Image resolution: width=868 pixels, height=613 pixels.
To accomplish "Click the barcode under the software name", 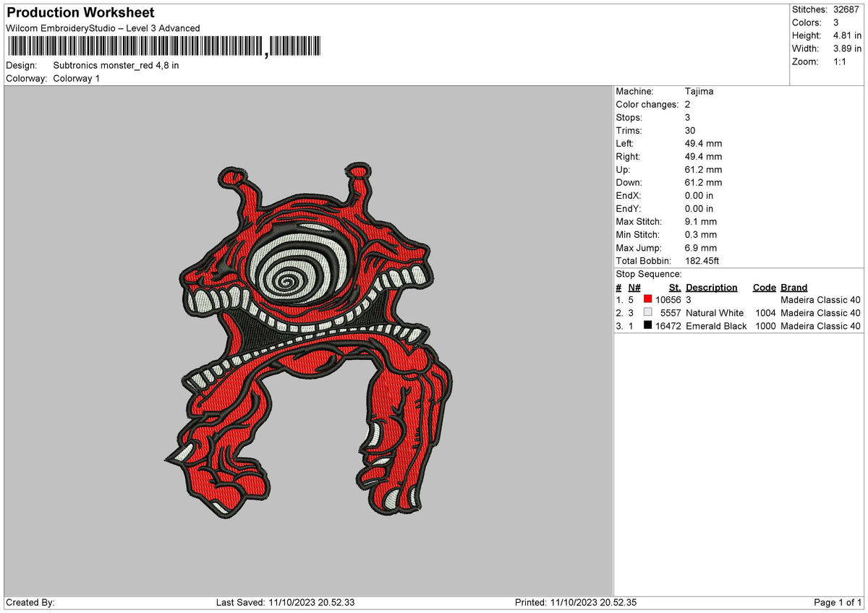I will 163,48.
